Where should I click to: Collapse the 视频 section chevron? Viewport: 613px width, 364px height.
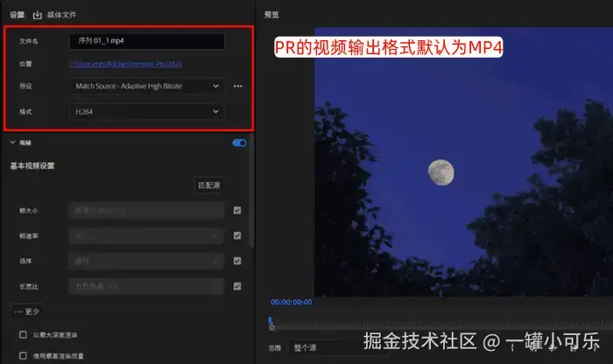[x=13, y=143]
